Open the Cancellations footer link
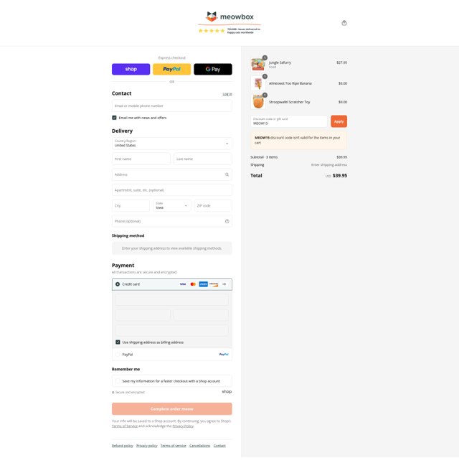Screen dimensions: 459x476 (200, 446)
